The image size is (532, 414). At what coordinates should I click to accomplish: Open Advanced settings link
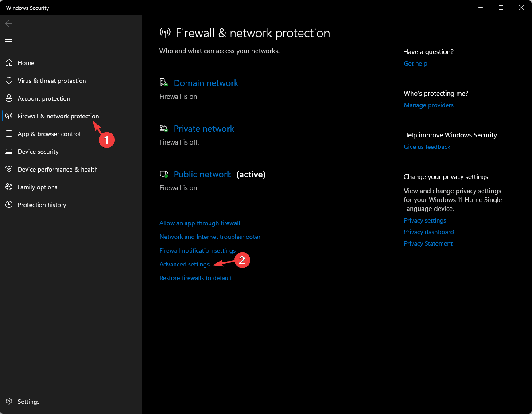[x=184, y=264]
